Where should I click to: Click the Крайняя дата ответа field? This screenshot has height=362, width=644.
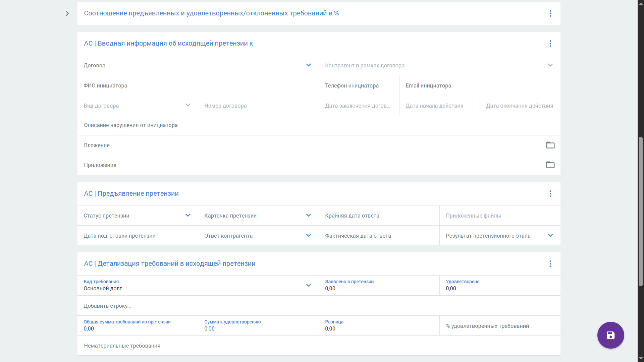click(379, 215)
